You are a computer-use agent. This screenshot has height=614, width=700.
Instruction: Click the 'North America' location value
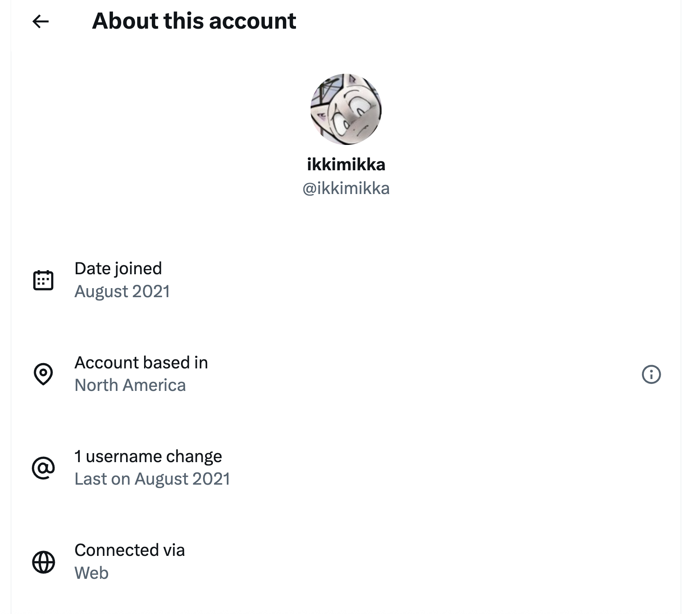point(130,385)
